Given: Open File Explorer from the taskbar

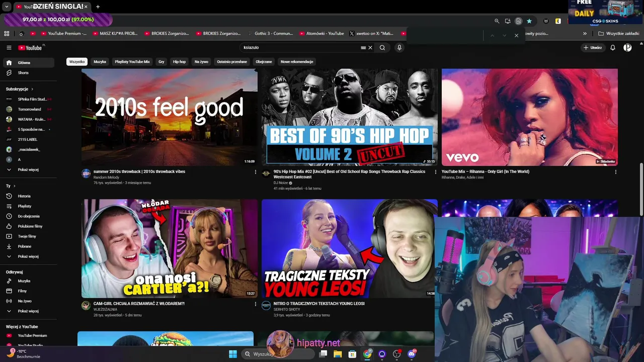Looking at the screenshot, I should tap(338, 354).
